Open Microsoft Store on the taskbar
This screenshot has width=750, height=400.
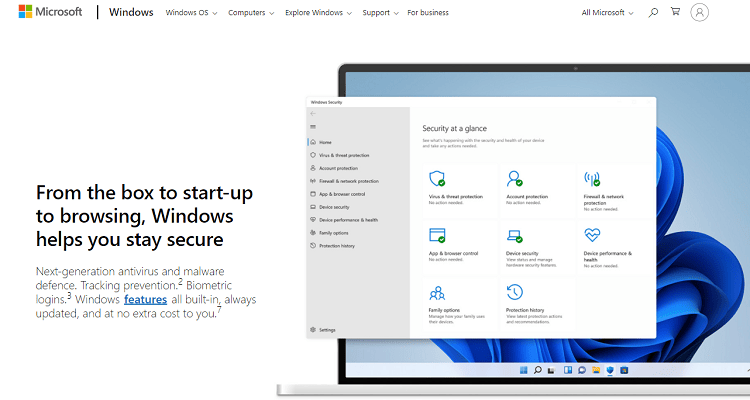point(624,370)
